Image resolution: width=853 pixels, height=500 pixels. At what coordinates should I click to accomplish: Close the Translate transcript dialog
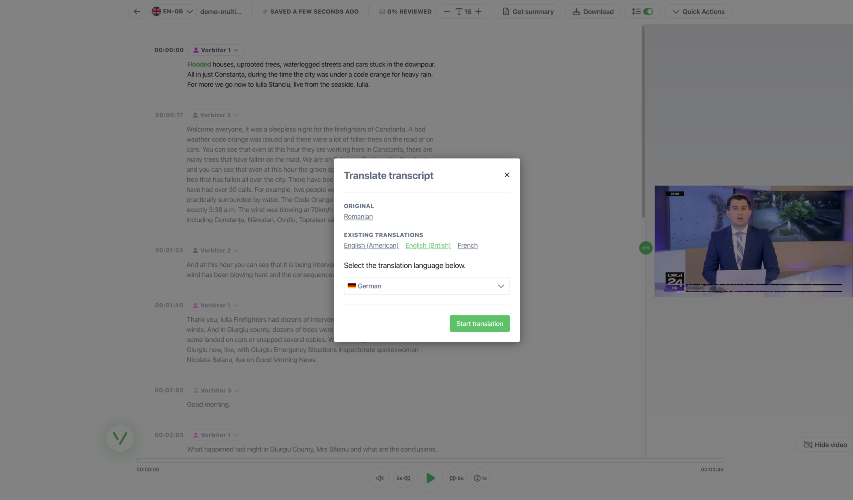click(506, 175)
